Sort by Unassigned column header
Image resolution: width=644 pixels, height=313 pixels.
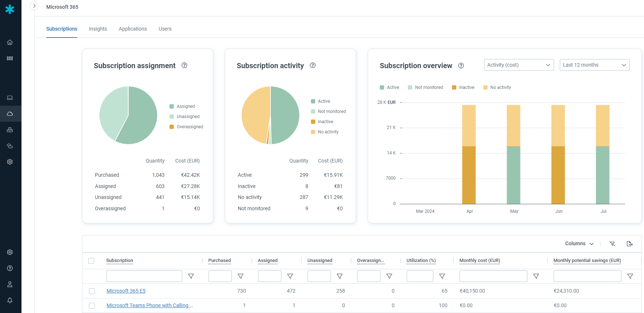click(x=320, y=261)
